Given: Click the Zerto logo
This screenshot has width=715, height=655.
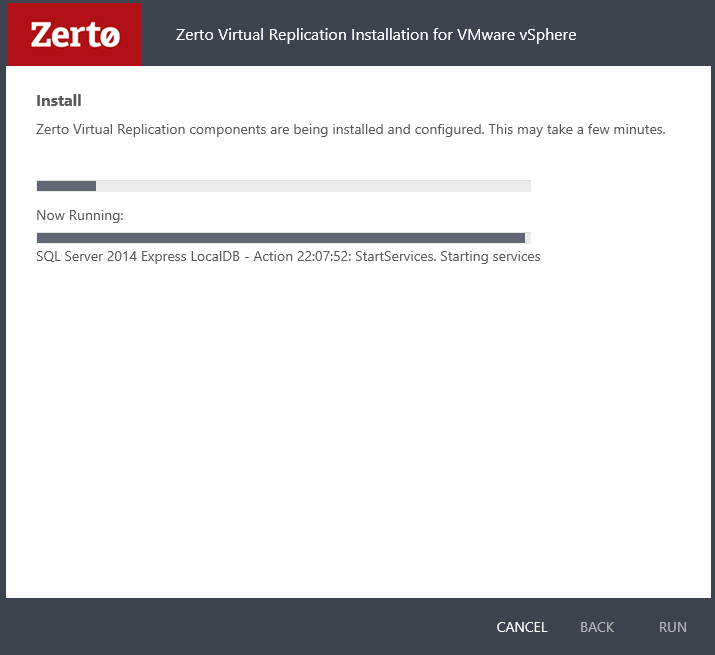Looking at the screenshot, I should tap(75, 35).
